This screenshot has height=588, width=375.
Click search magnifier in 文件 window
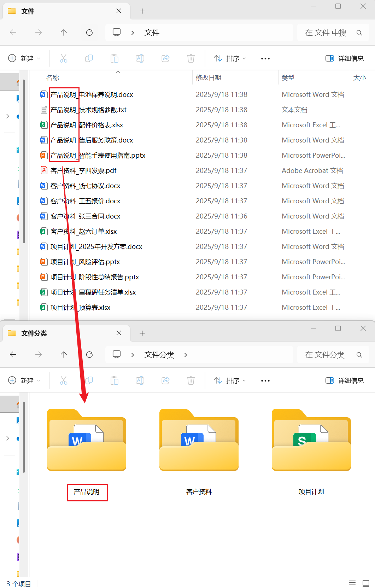coord(359,33)
